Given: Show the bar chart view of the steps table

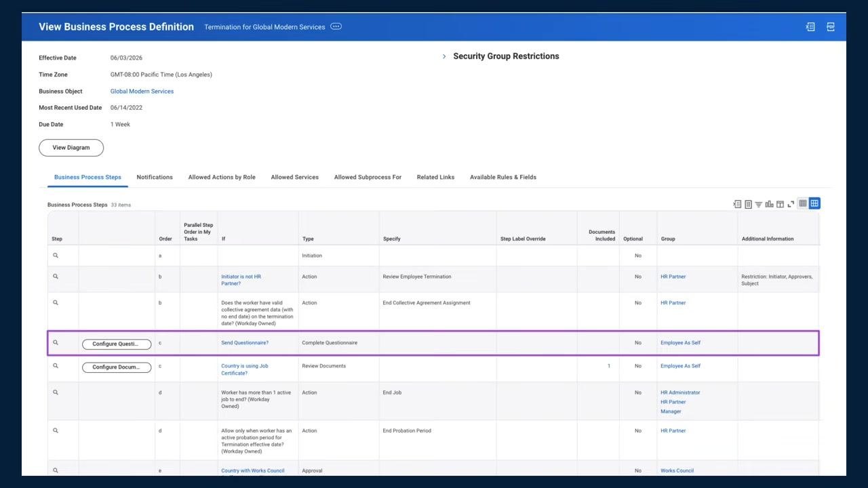Looking at the screenshot, I should (x=769, y=204).
